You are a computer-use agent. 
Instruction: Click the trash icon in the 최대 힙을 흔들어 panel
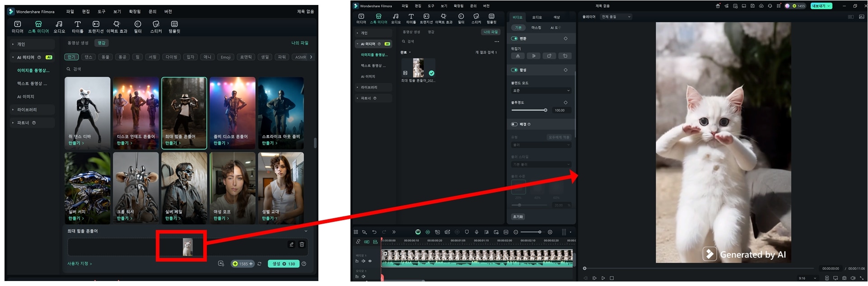point(302,244)
